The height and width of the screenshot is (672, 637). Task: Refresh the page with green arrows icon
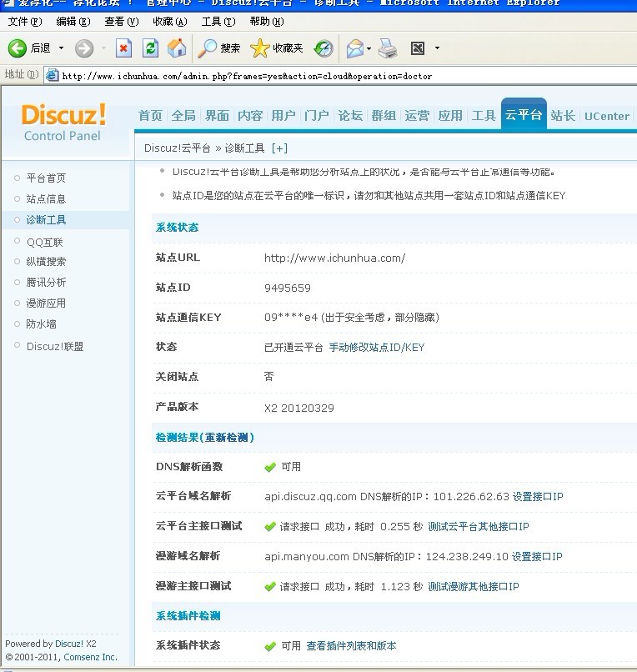coord(150,48)
